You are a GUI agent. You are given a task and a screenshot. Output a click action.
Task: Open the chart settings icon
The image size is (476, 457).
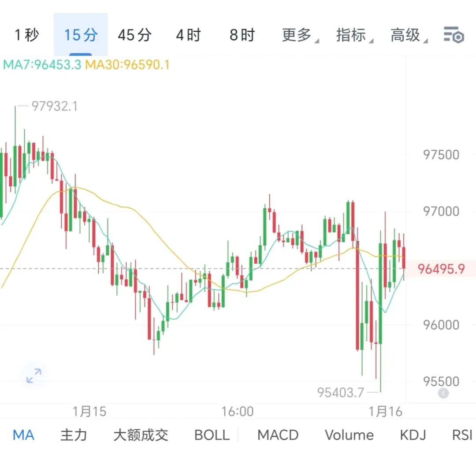point(454,34)
